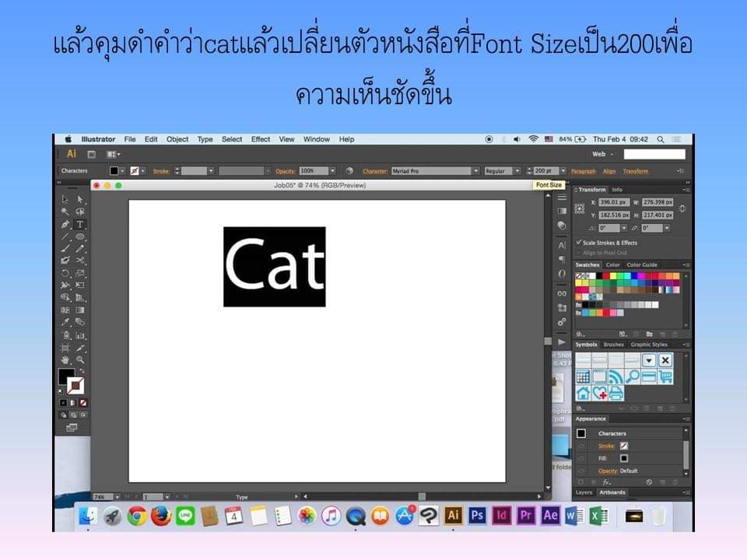
Task: Switch to the Layers tab
Action: click(x=584, y=492)
